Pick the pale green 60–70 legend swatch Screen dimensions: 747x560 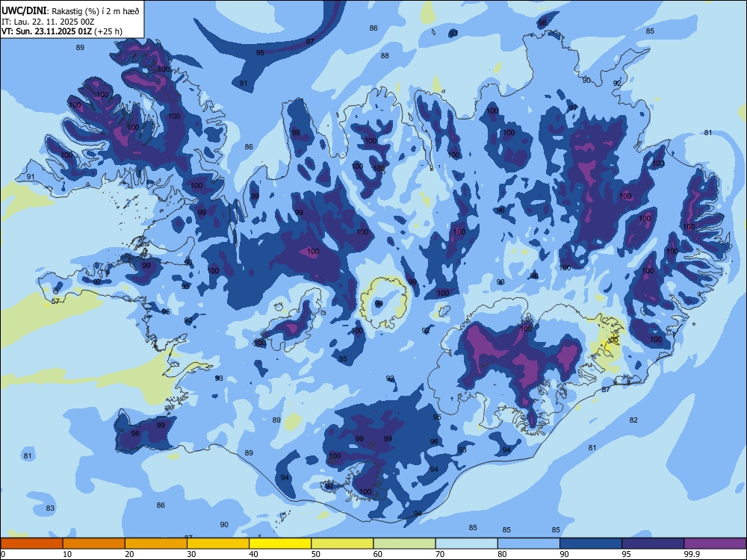click(404, 544)
